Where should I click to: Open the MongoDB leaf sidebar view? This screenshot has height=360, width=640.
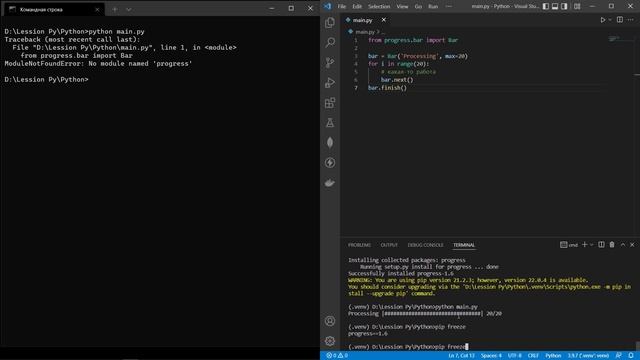330,142
